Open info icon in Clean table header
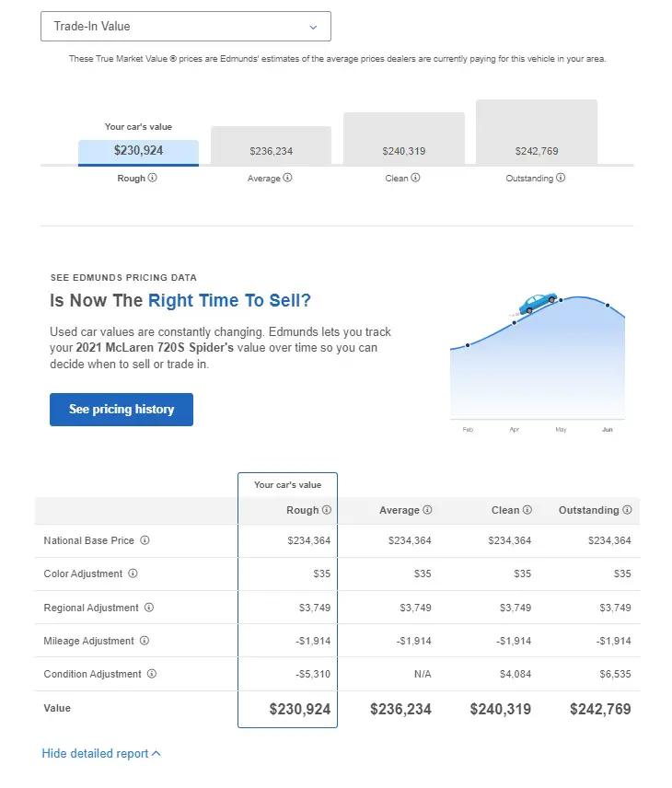672x788 pixels. coord(527,510)
